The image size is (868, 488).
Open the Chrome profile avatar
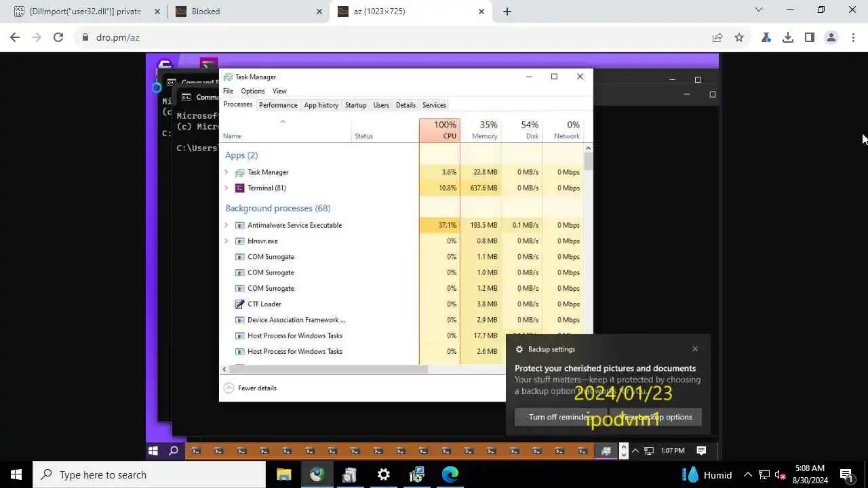831,37
